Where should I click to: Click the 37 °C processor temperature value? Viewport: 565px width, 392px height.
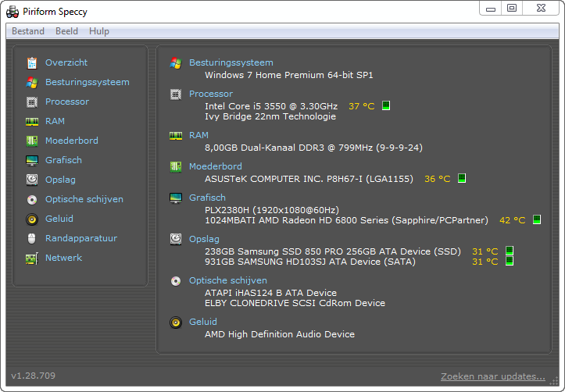click(x=361, y=106)
